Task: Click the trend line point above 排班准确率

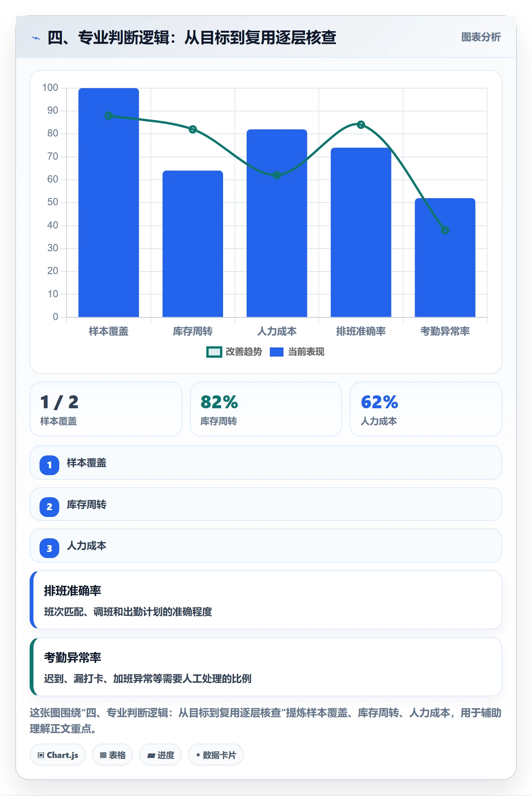Action: click(361, 125)
